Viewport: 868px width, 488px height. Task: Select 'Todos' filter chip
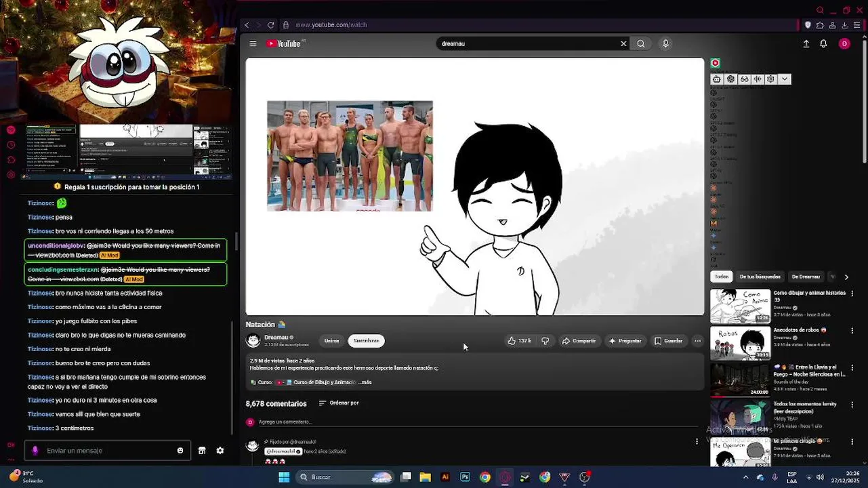click(x=722, y=277)
